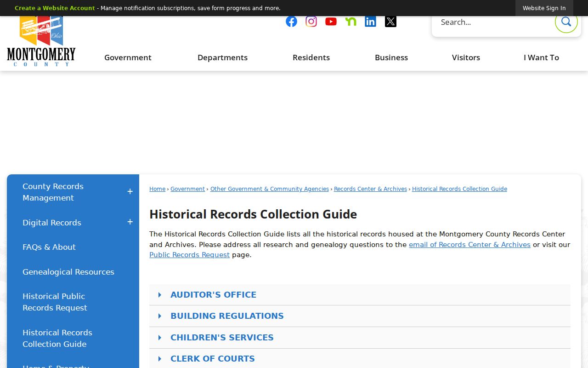The width and height of the screenshot is (588, 368).
Task: Open the Instagram social icon
Action: pyautogui.click(x=311, y=22)
